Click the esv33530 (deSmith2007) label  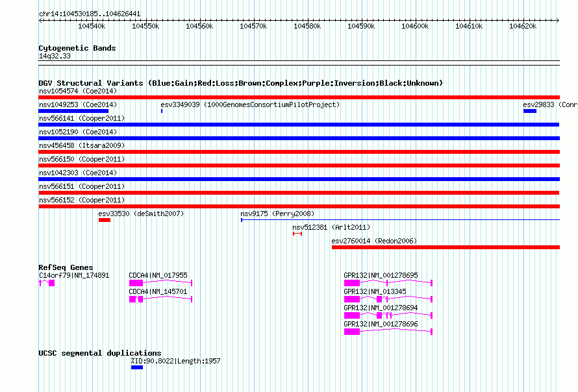point(141,214)
